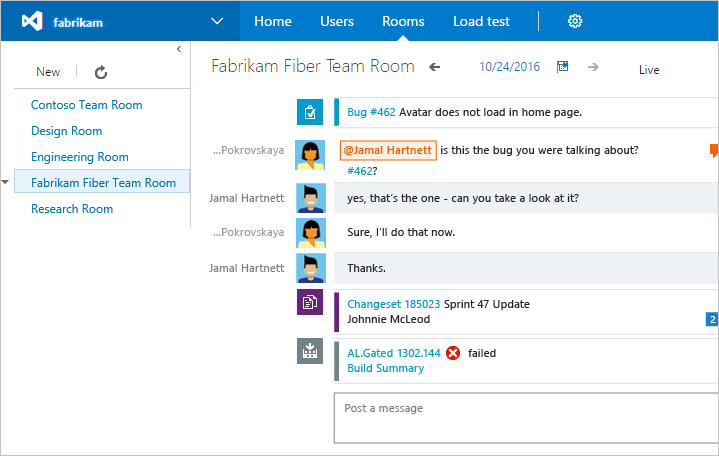Expand triangle beside Fabrikam Fiber Team Room
Image resolution: width=719 pixels, height=456 pixels.
[5, 182]
